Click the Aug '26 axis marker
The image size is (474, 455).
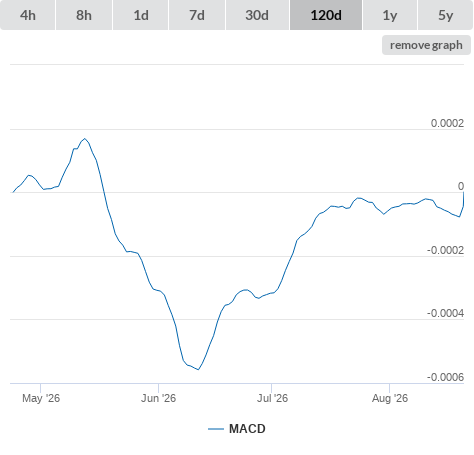(390, 398)
